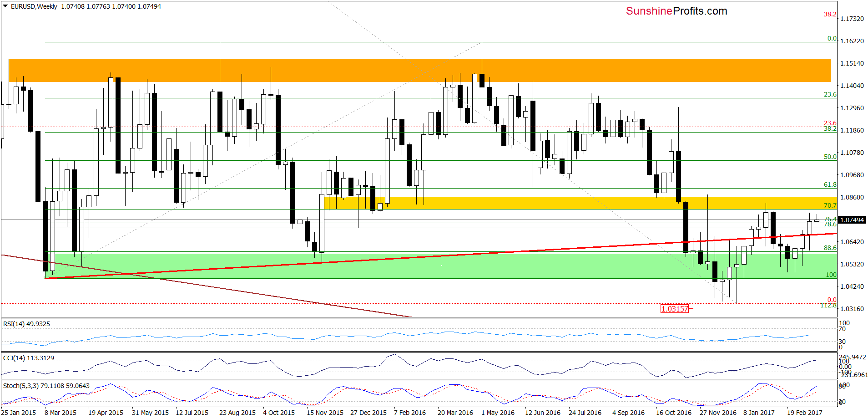Viewport: 868px width, 419px height.
Task: Click the green 70.7 Fibonacci level label
Action: coord(830,205)
